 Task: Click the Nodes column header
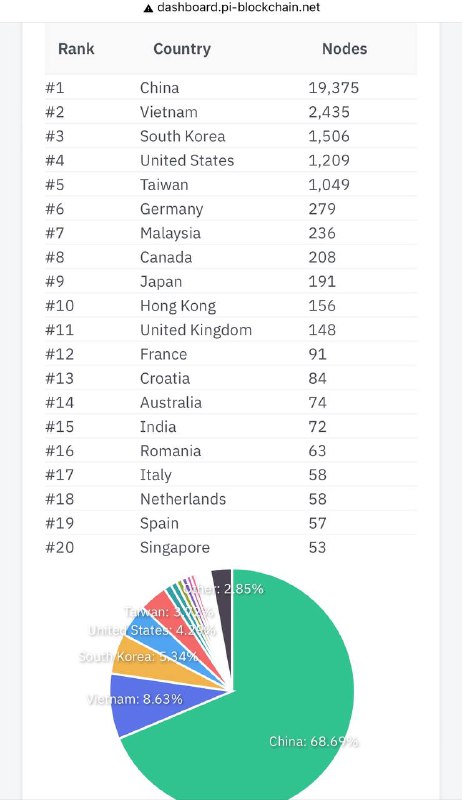(344, 49)
